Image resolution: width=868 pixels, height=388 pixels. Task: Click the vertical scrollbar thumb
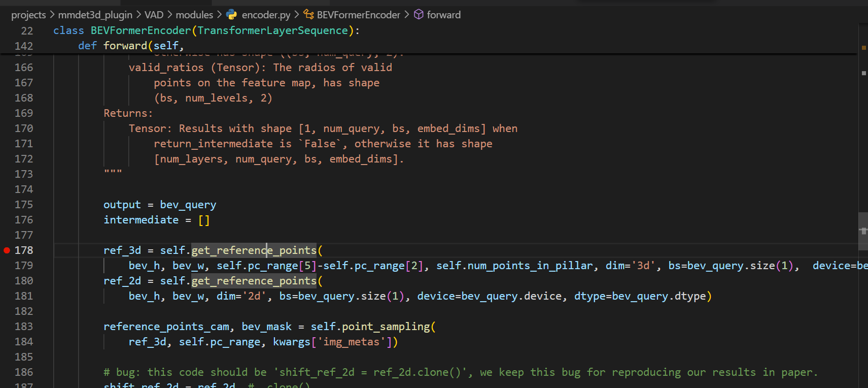(863, 231)
